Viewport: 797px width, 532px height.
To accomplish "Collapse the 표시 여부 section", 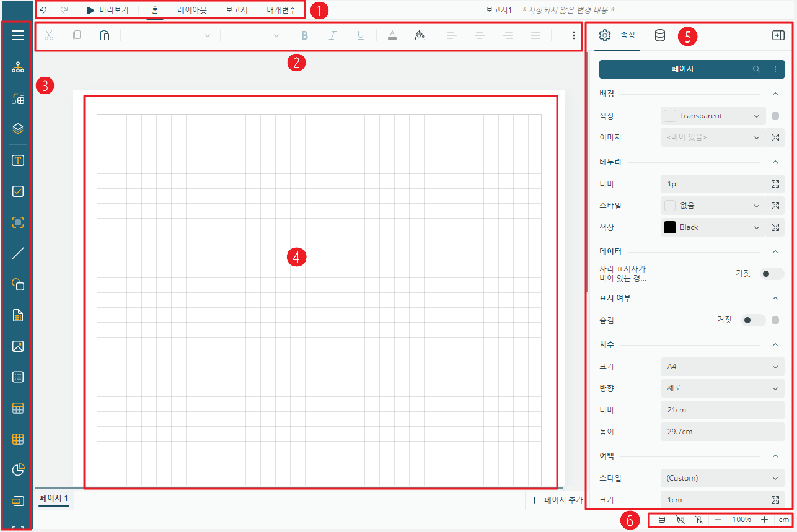I will click(775, 299).
